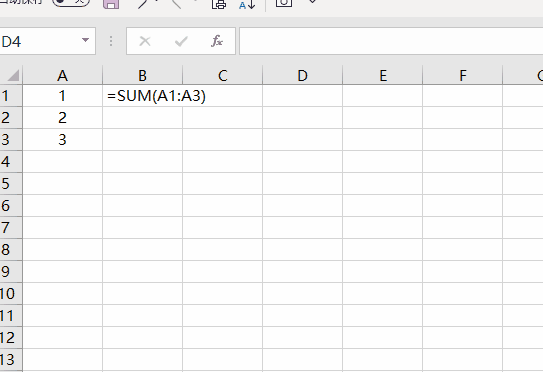Select row 2 header
Viewport: 543px width, 372px height.
coord(11,118)
